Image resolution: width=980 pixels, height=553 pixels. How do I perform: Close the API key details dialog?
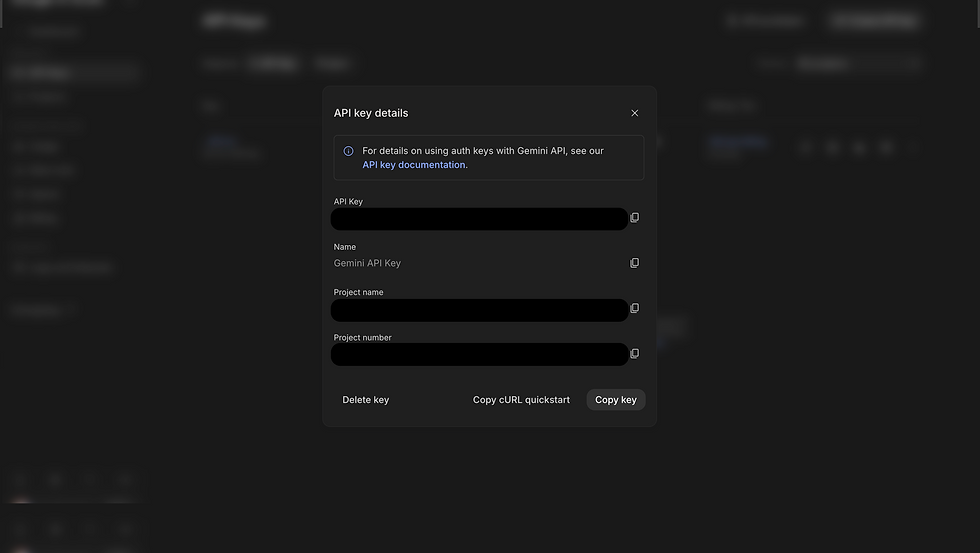pyautogui.click(x=634, y=113)
